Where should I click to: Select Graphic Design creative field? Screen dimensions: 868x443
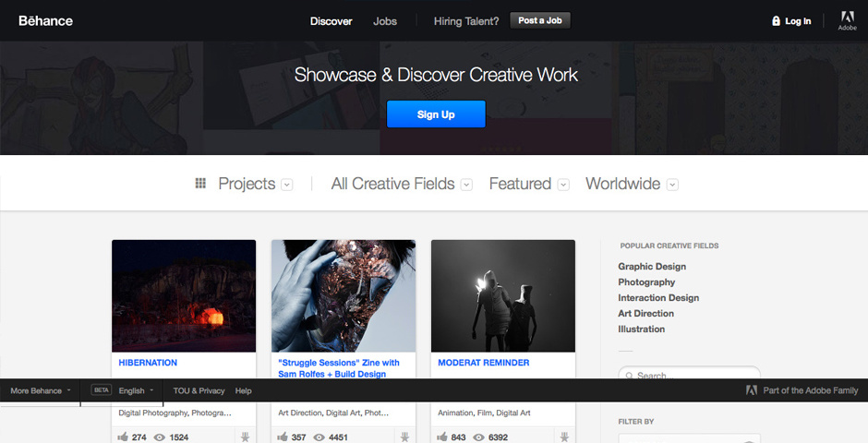[652, 266]
